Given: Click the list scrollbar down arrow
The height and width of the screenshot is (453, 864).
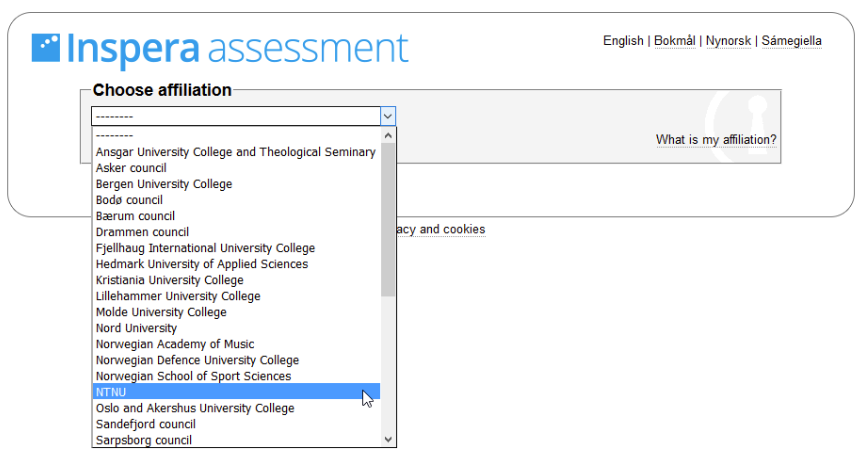Looking at the screenshot, I should 388,439.
